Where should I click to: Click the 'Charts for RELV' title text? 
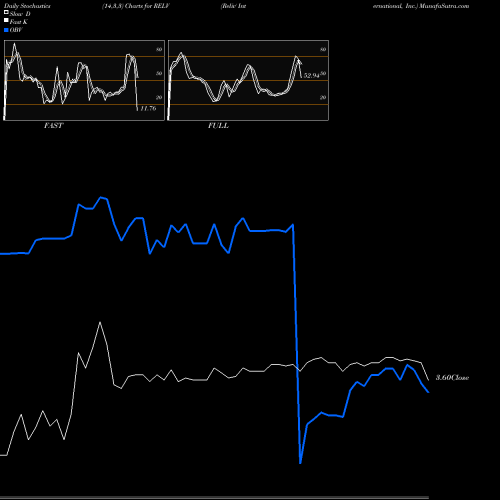(x=147, y=6)
